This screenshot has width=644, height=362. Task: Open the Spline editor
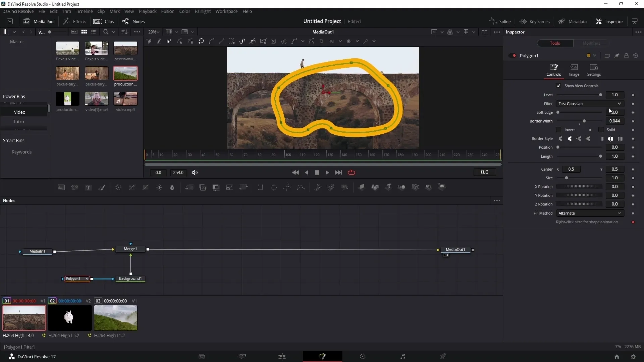click(500, 21)
